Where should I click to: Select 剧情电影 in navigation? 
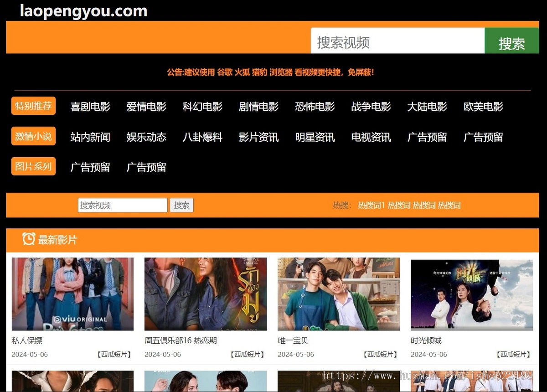[x=258, y=107]
